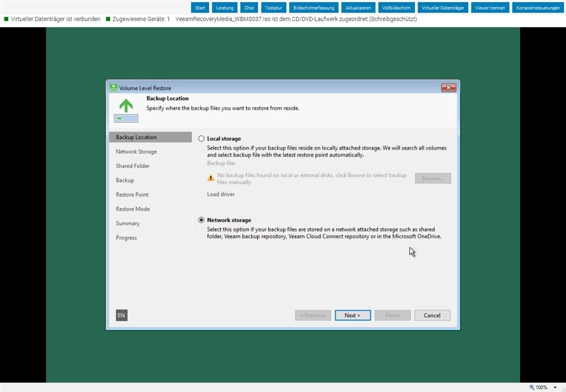Open the 100% zoom dropdown arrow
The height and width of the screenshot is (392, 566).
coord(555,388)
